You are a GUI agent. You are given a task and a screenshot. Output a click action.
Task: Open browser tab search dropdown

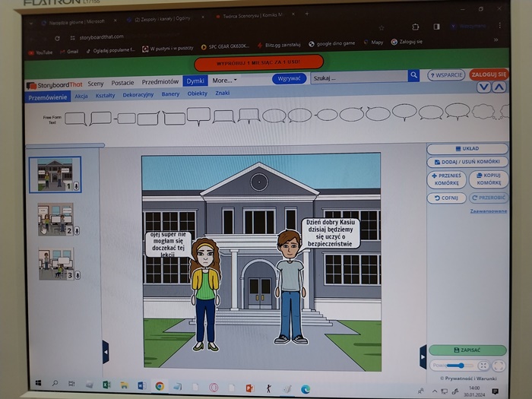[x=31, y=24]
